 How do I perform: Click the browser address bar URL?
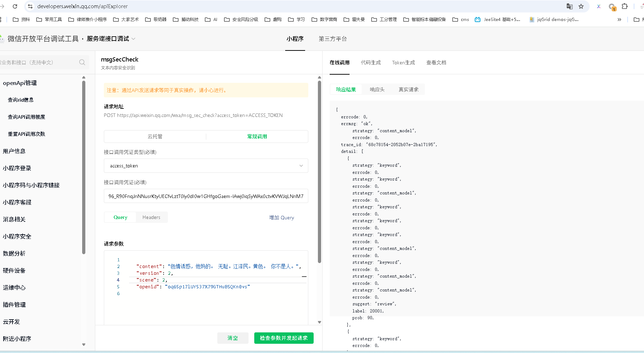(x=83, y=6)
